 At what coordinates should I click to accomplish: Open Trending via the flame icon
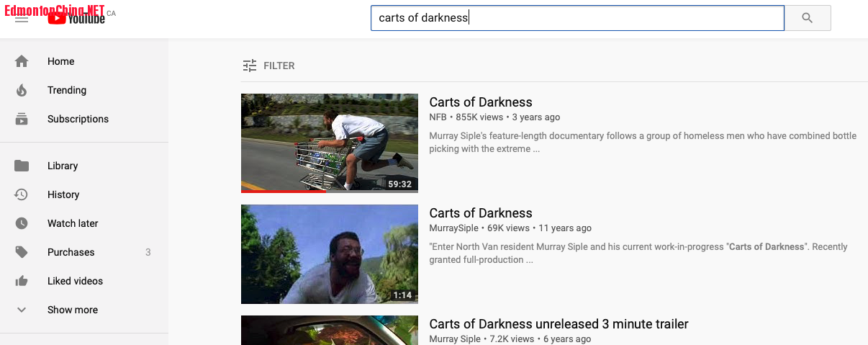coord(22,90)
